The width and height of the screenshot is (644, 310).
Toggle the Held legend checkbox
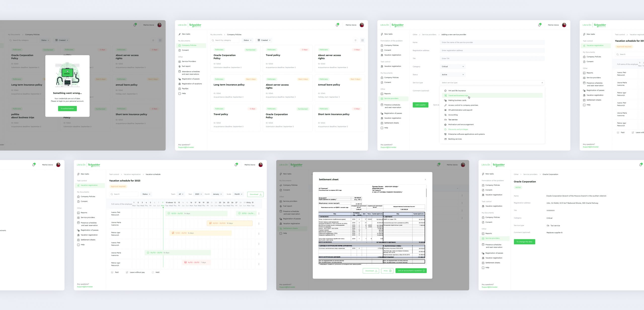(153, 272)
